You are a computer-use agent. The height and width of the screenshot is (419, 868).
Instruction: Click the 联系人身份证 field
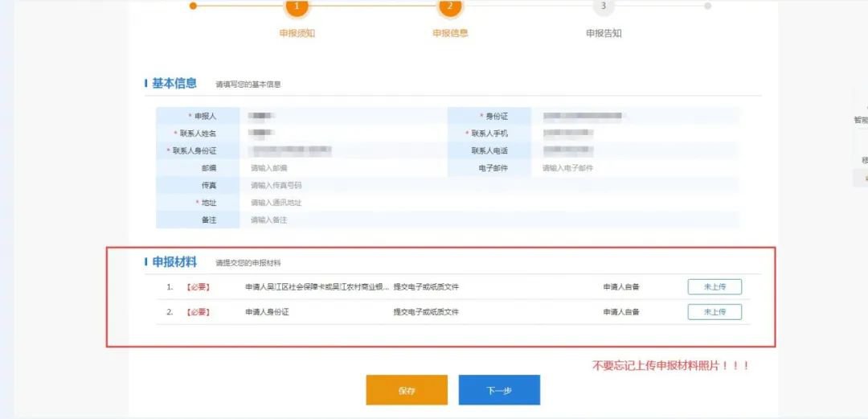[x=343, y=150]
